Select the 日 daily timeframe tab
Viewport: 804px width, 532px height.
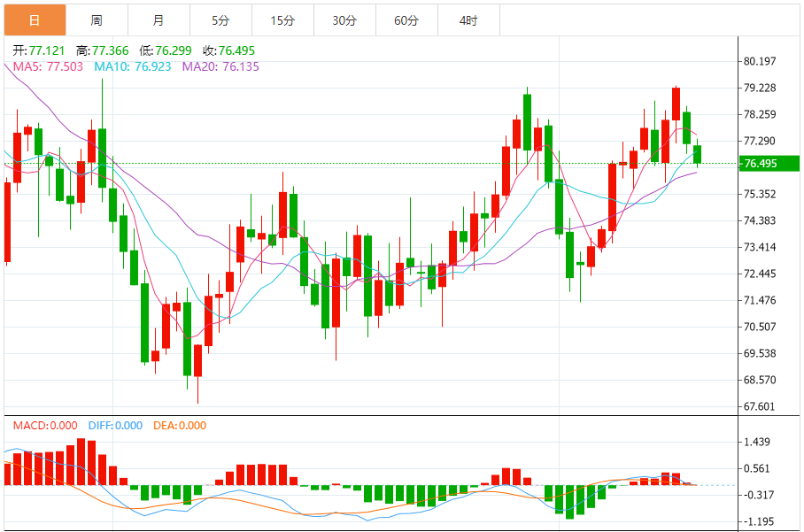(35, 20)
